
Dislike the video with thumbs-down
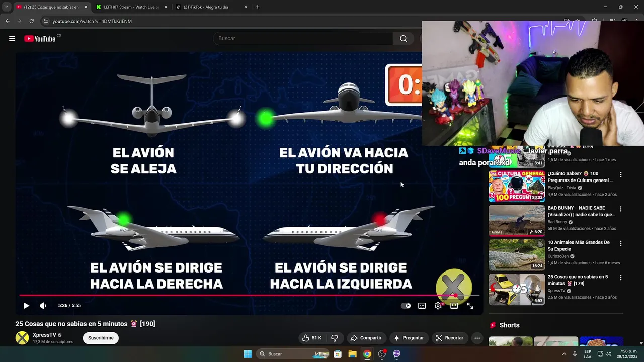point(335,338)
